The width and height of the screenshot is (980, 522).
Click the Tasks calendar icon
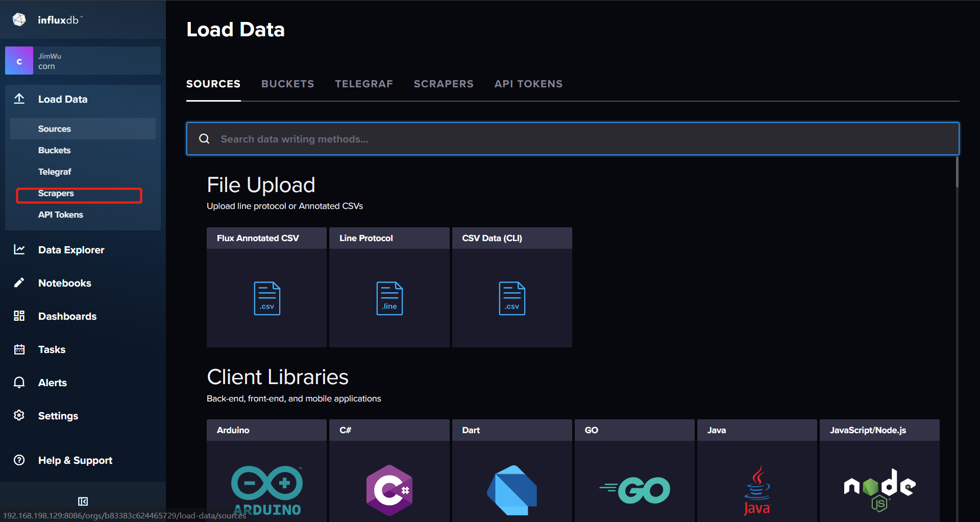coord(19,349)
